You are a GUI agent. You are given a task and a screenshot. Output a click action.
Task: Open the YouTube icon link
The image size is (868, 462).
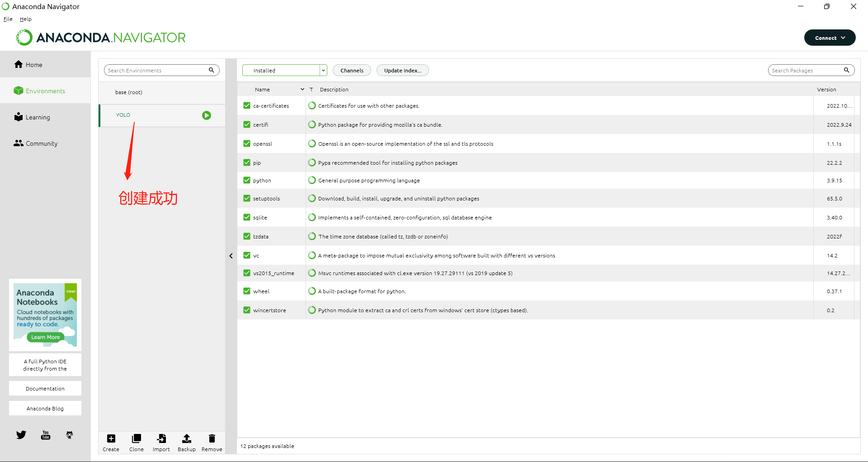tap(46, 435)
